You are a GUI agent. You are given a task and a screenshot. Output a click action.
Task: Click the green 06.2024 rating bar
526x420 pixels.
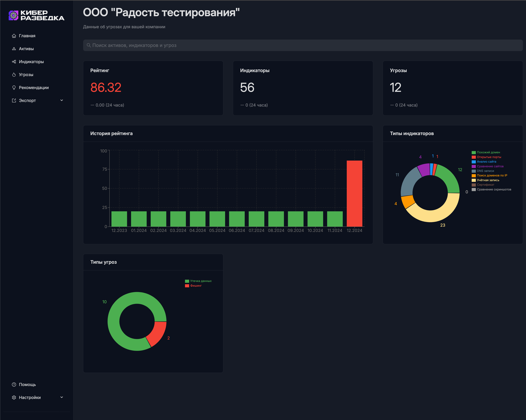click(237, 219)
